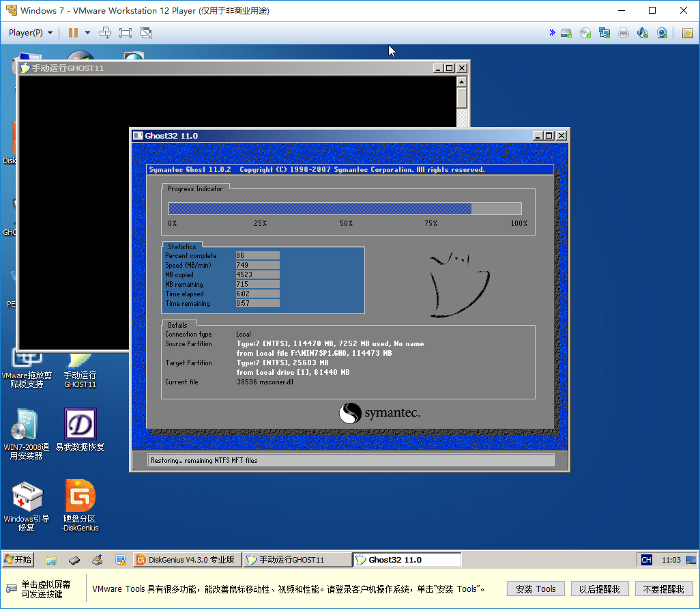The width and height of the screenshot is (700, 609).
Task: Click the MB copied value 4523
Action: 258,274
